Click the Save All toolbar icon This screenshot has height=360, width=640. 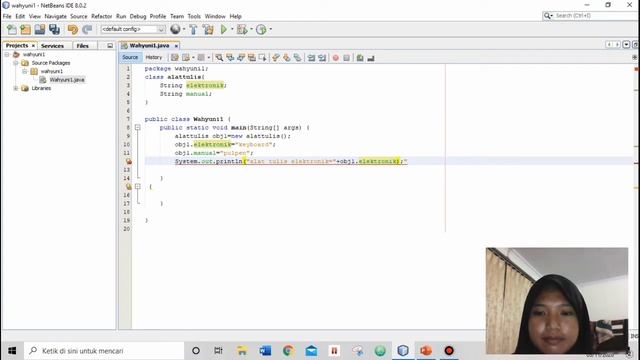54,29
